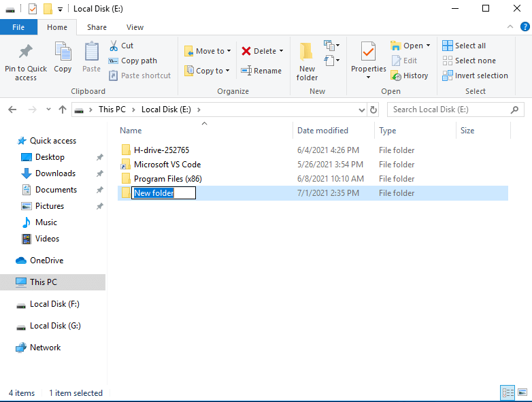Image resolution: width=532 pixels, height=402 pixels.
Task: Click Select all in the ribbon
Action: coord(464,46)
